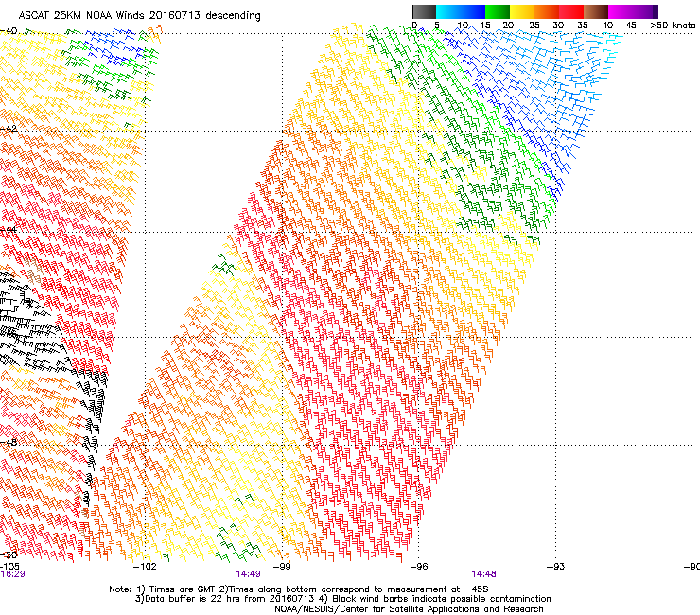Click the '-102' longitude label

pyautogui.click(x=145, y=567)
